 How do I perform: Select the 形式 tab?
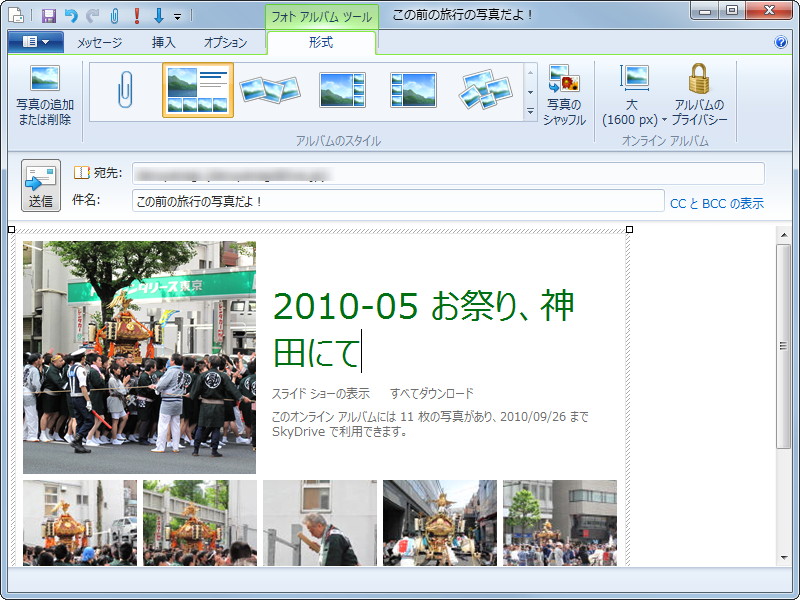(x=321, y=42)
